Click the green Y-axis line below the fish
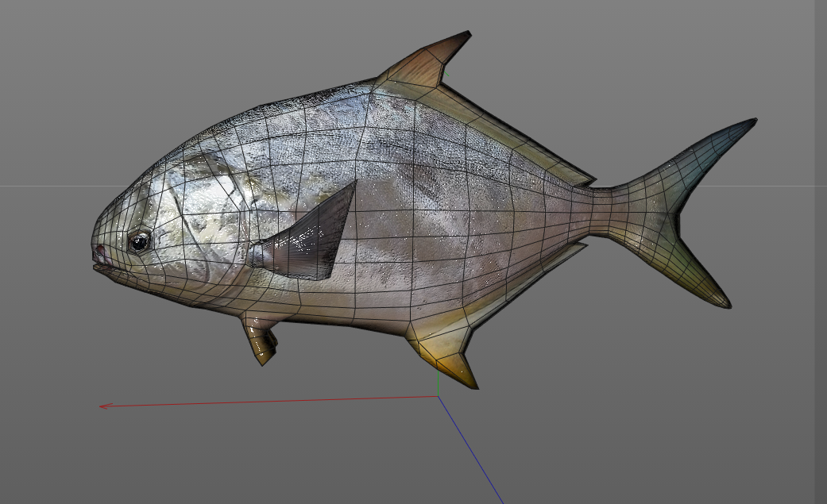The width and height of the screenshot is (827, 504). 439,383
